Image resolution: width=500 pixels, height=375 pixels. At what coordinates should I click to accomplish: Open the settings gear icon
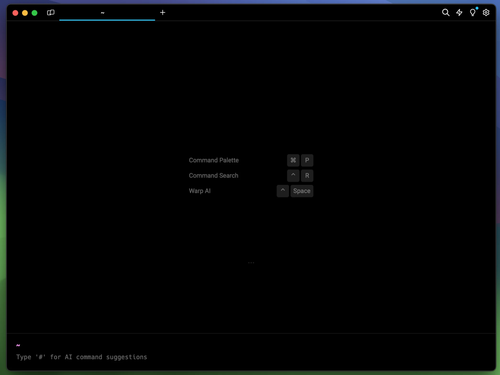486,13
